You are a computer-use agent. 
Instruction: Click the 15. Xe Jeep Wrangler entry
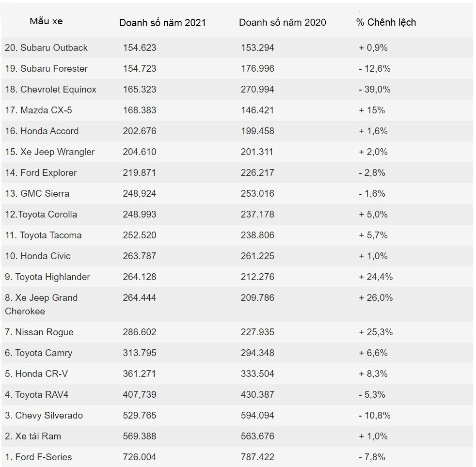tap(50, 152)
